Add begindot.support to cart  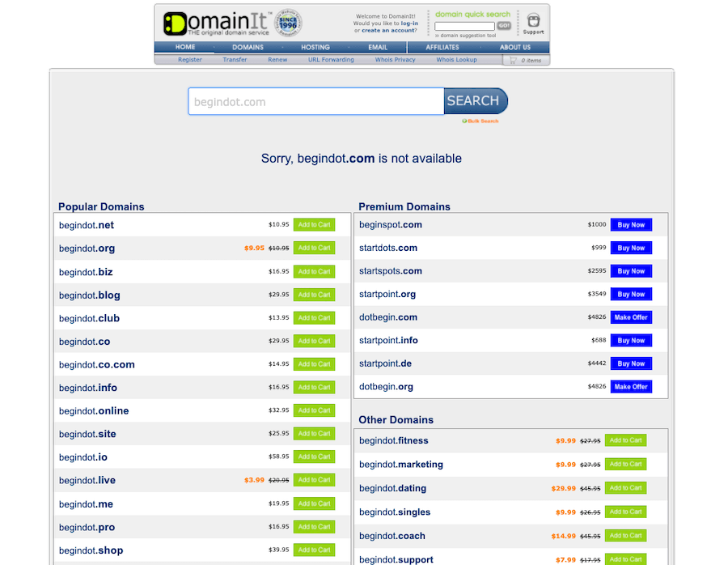625,559
